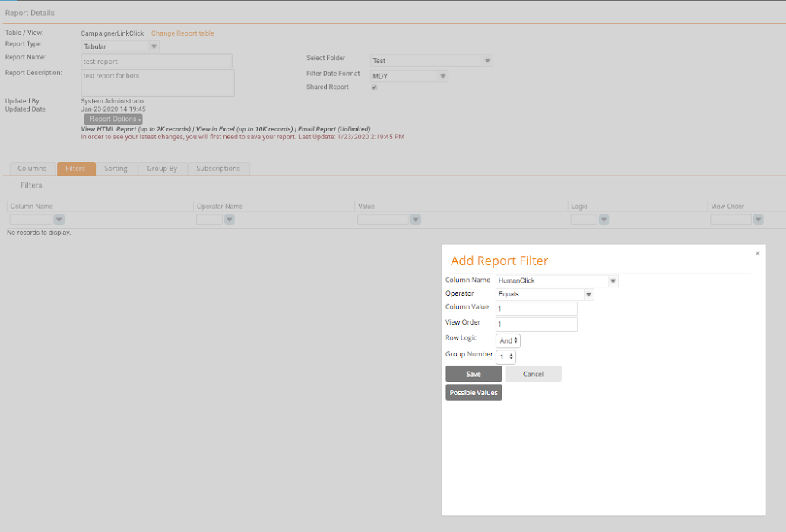Switch to the Sorting tab

(x=116, y=168)
